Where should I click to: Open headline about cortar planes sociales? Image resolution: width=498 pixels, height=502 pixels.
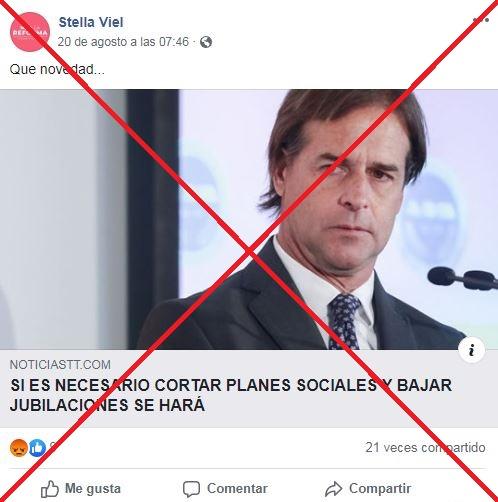click(231, 395)
